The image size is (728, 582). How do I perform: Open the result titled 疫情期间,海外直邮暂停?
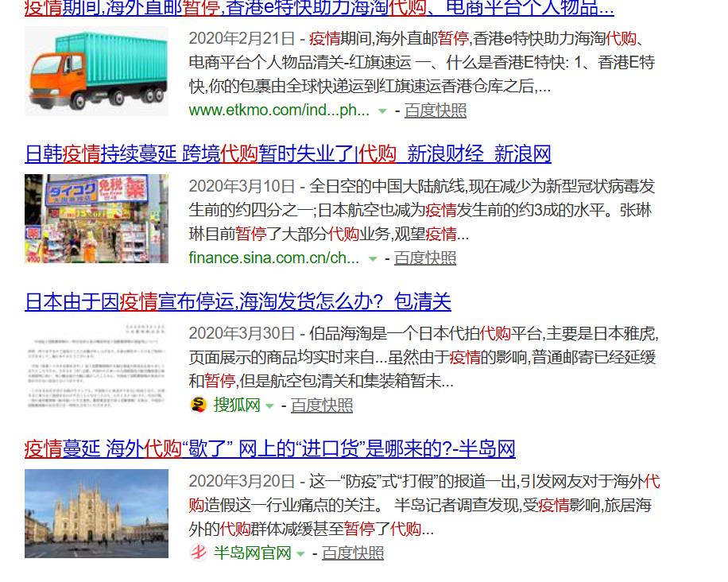tap(318, 8)
